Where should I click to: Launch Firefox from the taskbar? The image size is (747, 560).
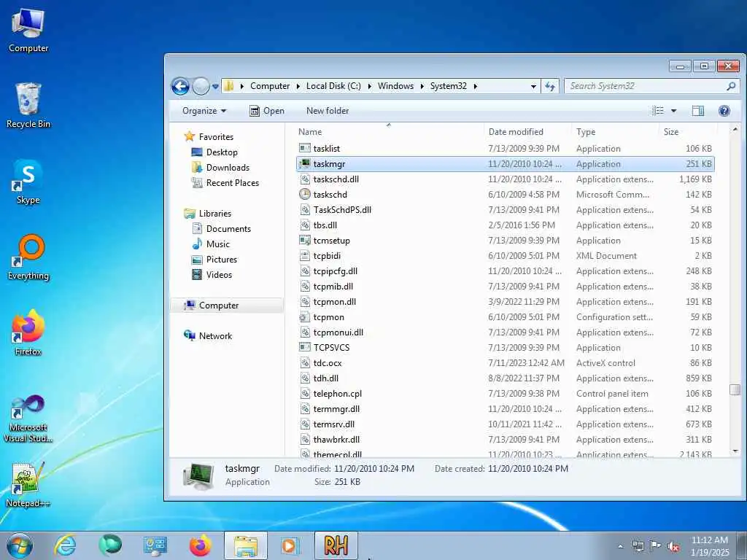pyautogui.click(x=201, y=545)
